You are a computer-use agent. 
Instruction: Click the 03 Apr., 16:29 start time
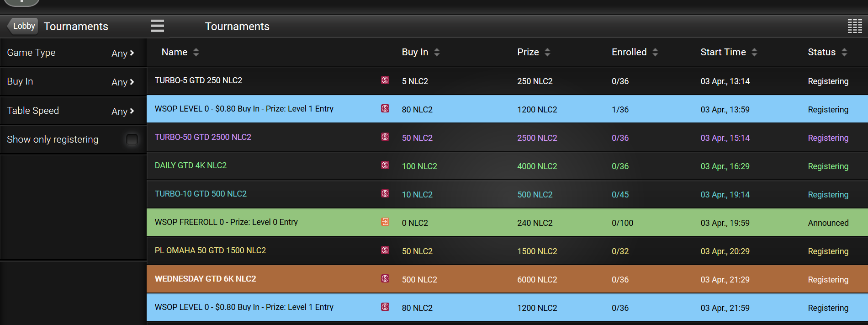(725, 166)
